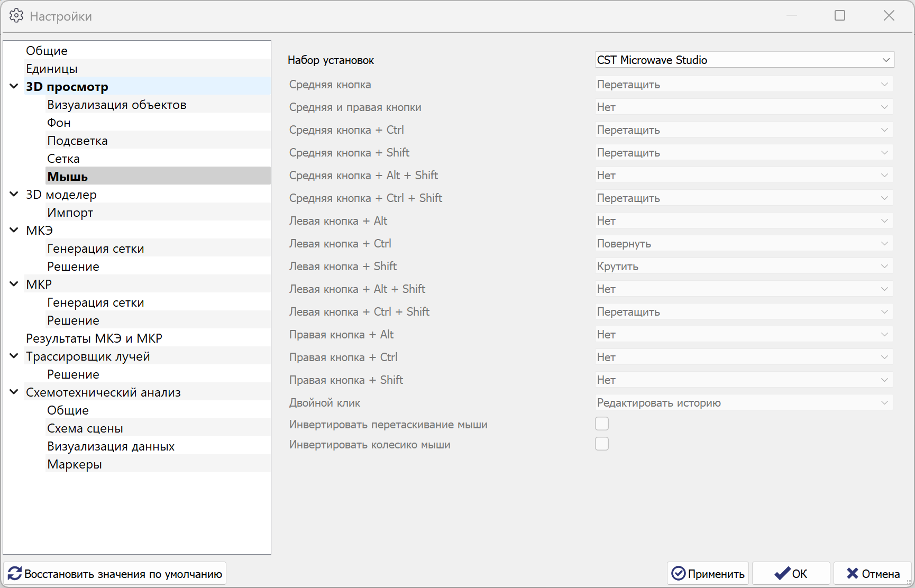Image resolution: width=915 pixels, height=588 pixels.
Task: Open Визуализация объектов settings page
Action: click(x=116, y=105)
